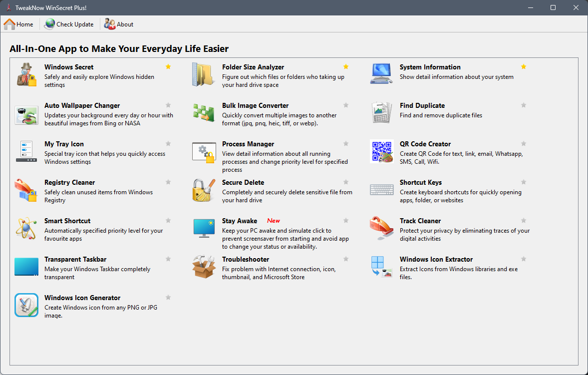The height and width of the screenshot is (375, 588).
Task: Click Check Update in the toolbar
Action: click(x=69, y=24)
